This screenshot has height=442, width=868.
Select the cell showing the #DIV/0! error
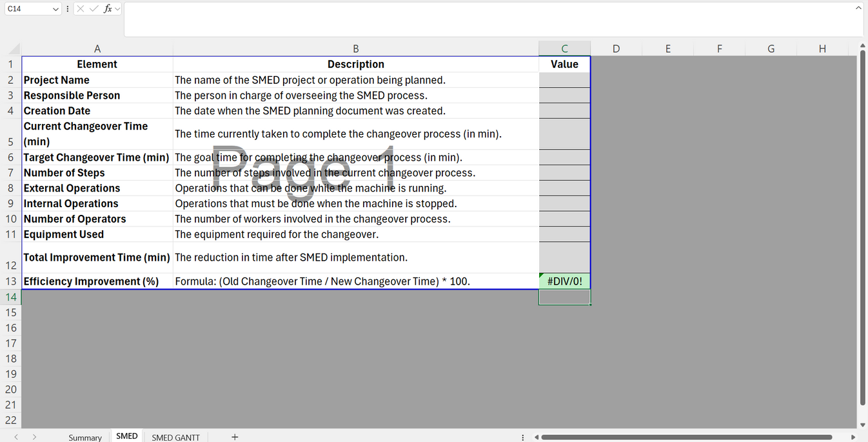coord(564,281)
